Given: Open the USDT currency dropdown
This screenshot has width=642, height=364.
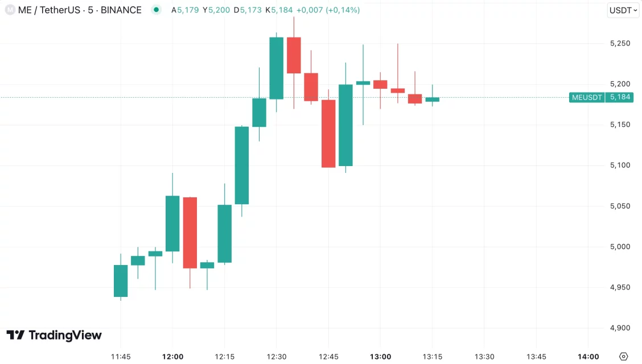Looking at the screenshot, I should (623, 10).
